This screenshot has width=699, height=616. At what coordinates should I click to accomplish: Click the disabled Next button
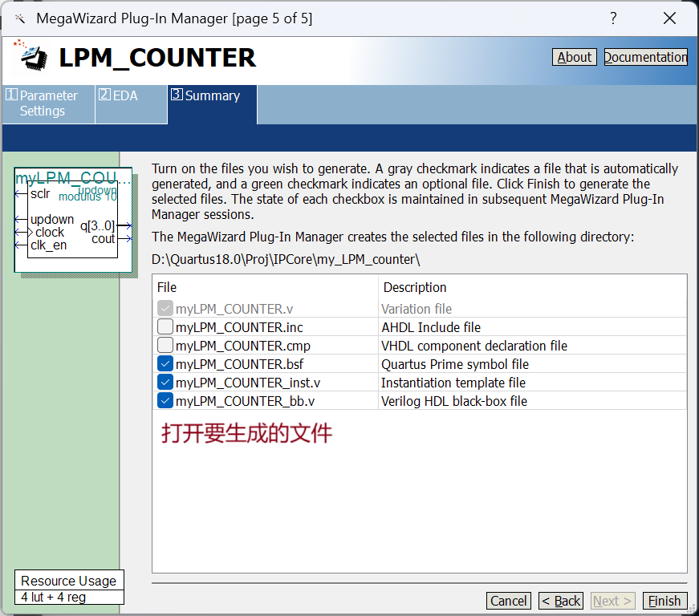point(612,601)
